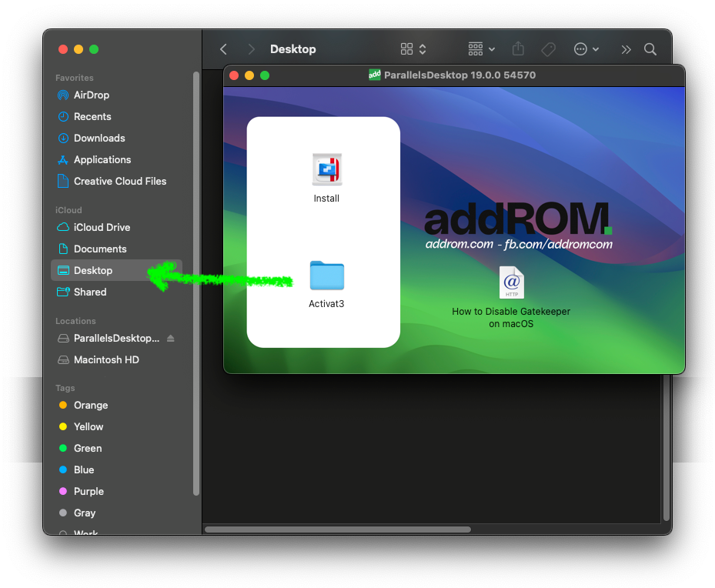Click the Finder horizontal scrollbar
The image size is (715, 588).
click(338, 530)
